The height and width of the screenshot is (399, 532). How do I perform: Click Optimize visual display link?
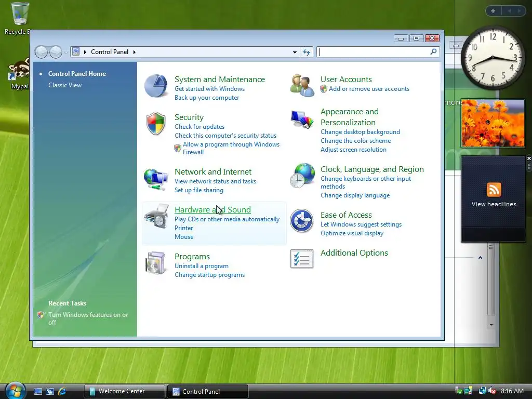point(352,233)
